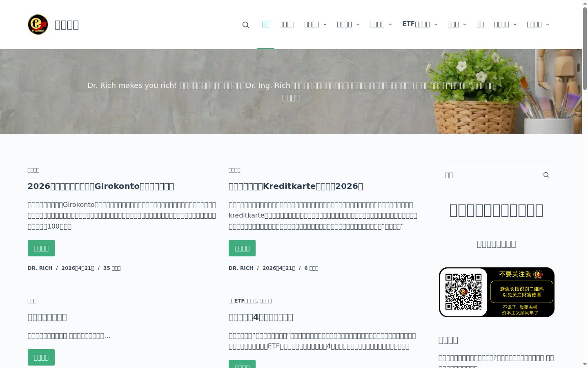Click the vertical page scrollbar thumb

coord(585,49)
